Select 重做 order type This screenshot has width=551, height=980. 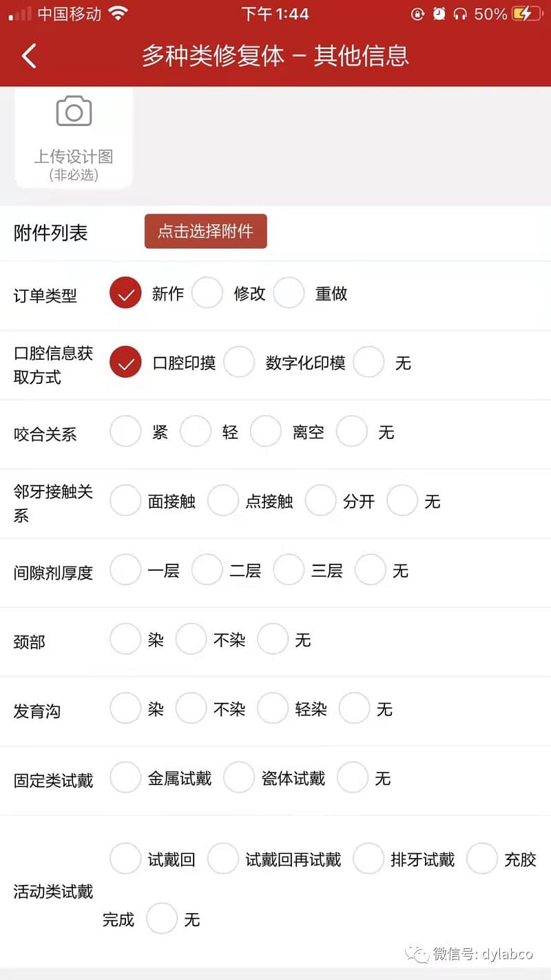[289, 293]
